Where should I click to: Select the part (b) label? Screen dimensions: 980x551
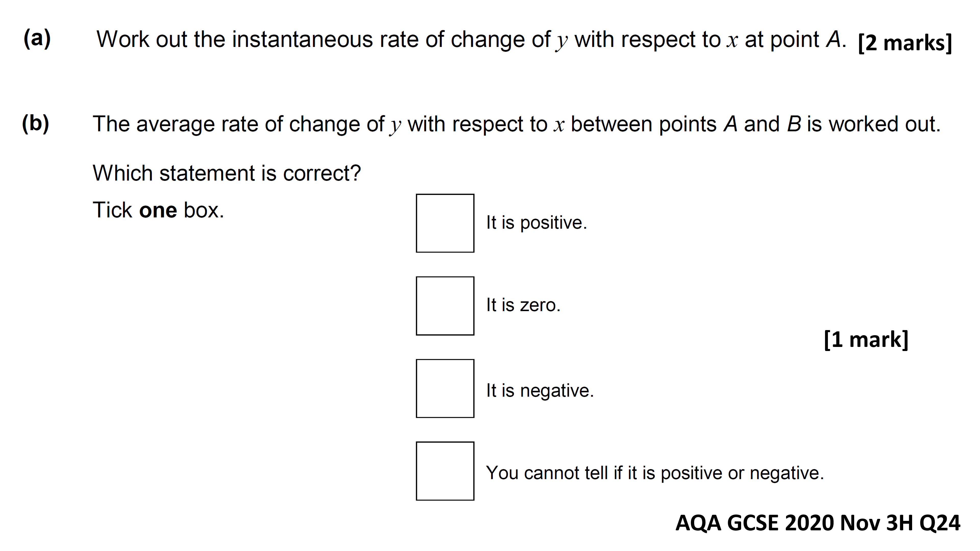click(35, 123)
